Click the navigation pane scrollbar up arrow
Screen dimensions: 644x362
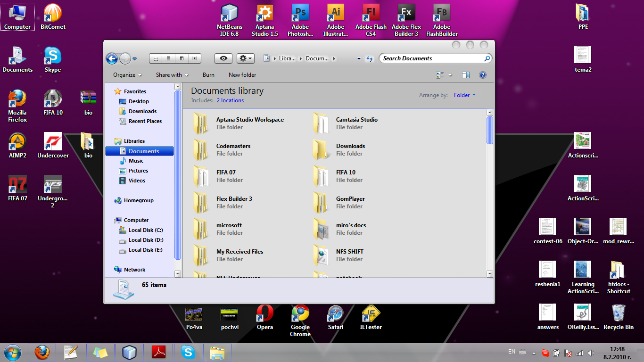click(x=178, y=86)
